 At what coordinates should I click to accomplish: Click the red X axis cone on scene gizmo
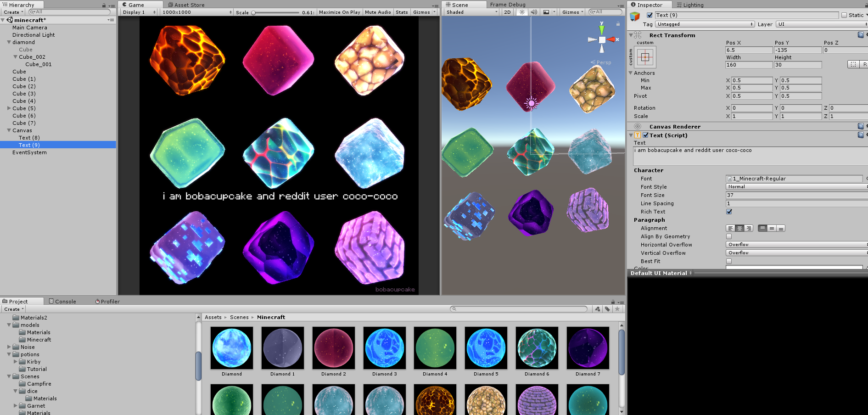(611, 39)
